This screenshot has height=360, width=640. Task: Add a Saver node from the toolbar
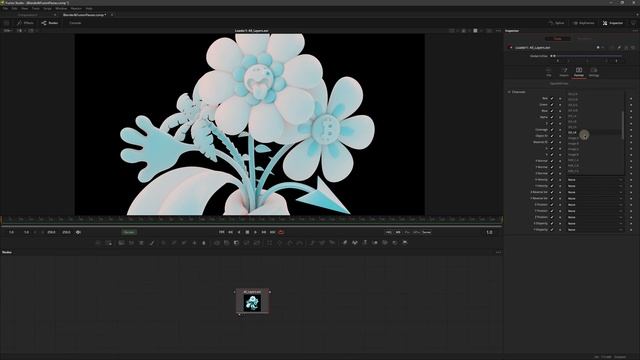(109, 243)
